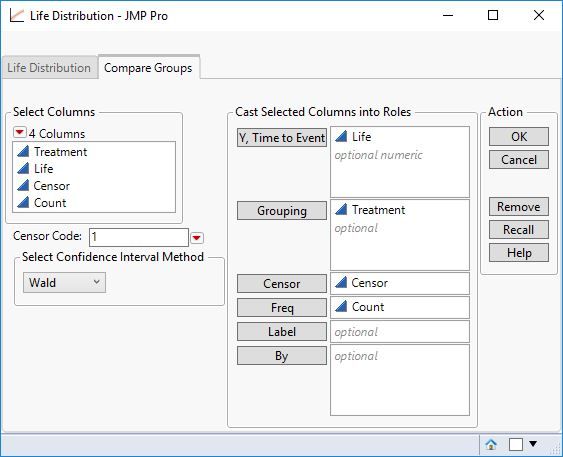Click the continuous icon next to Censor column
Screen dimensions: 563x457
(23, 185)
